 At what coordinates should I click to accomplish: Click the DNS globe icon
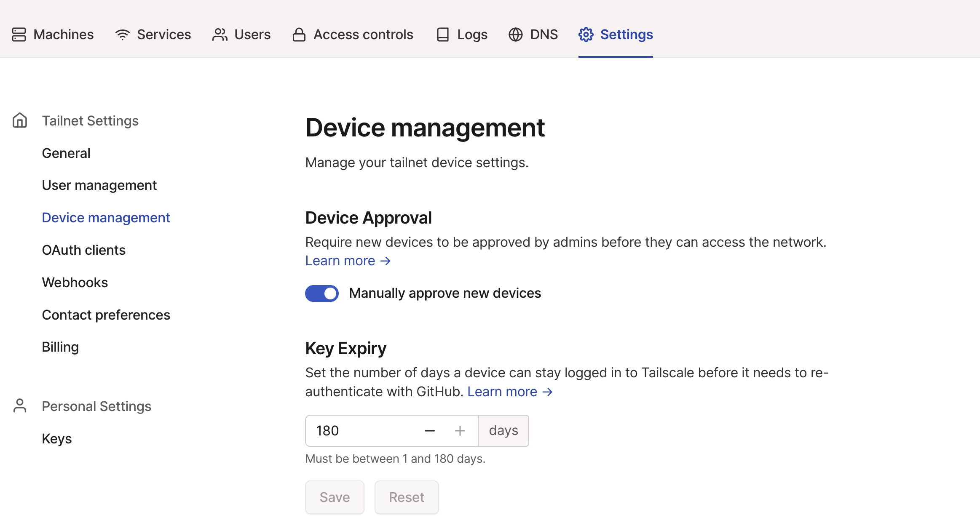point(516,35)
